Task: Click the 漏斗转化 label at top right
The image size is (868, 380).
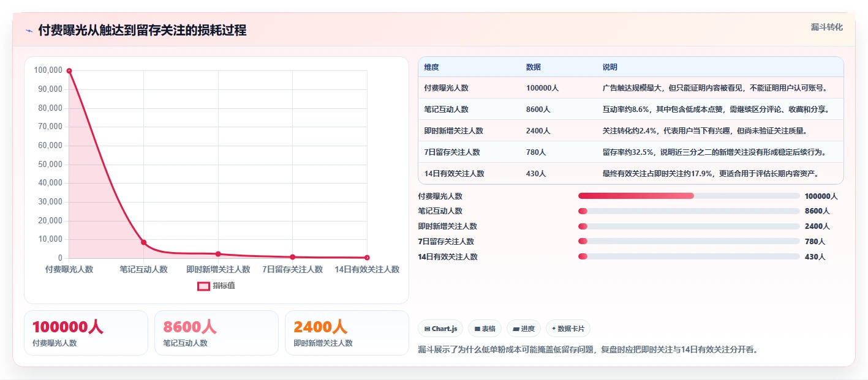Action: [x=826, y=27]
